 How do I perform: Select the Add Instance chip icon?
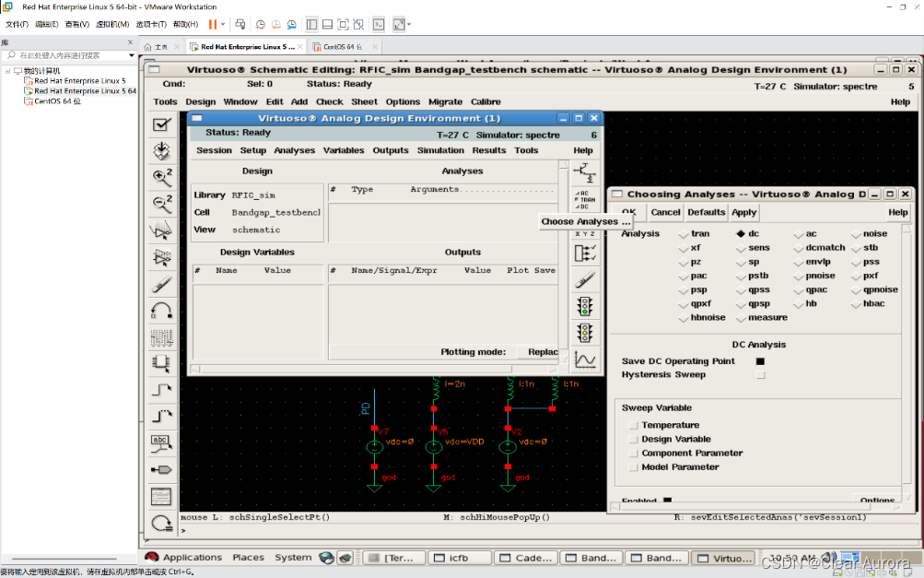[x=161, y=363]
